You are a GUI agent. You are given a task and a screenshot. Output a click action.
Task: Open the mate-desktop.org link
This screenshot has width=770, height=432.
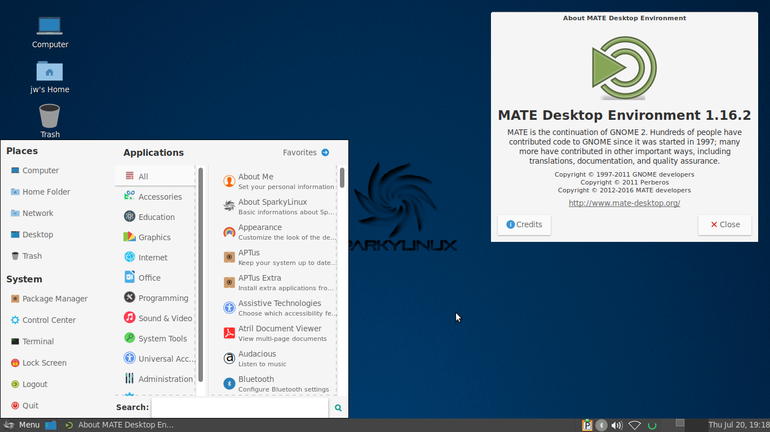(624, 203)
